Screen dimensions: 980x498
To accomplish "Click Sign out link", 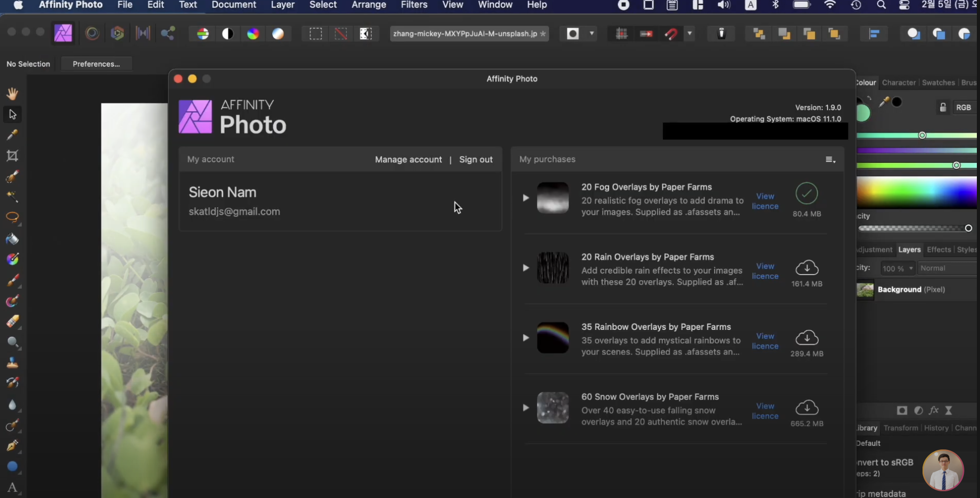I will click(x=476, y=160).
